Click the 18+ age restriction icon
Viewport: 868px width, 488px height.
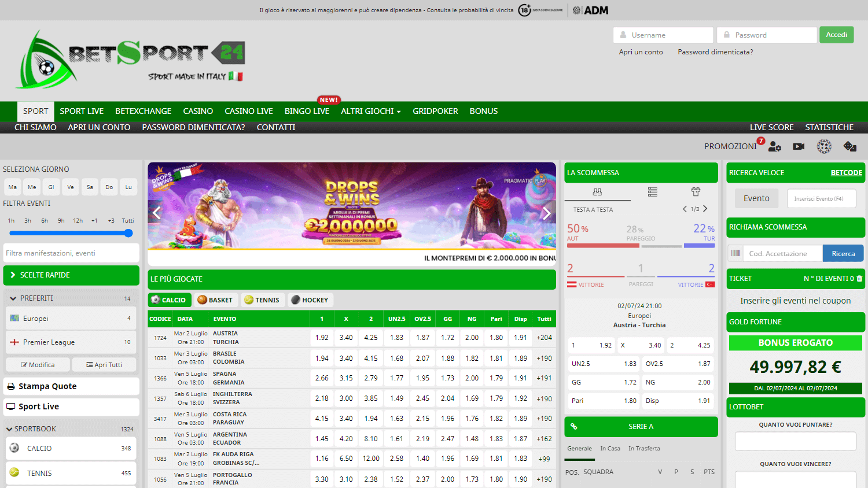pyautogui.click(x=524, y=10)
